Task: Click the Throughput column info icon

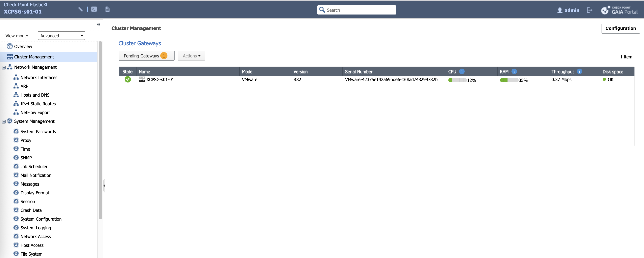Action: click(579, 72)
